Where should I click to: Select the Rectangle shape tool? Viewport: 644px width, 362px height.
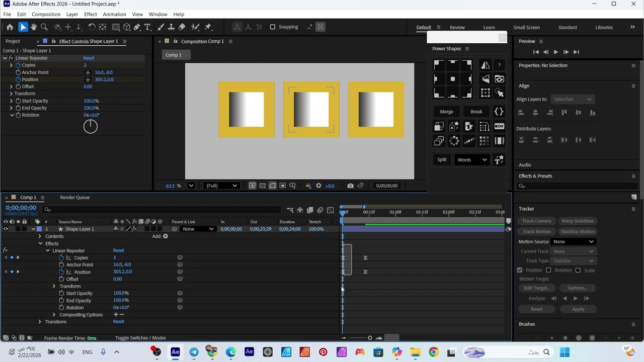click(x=116, y=27)
